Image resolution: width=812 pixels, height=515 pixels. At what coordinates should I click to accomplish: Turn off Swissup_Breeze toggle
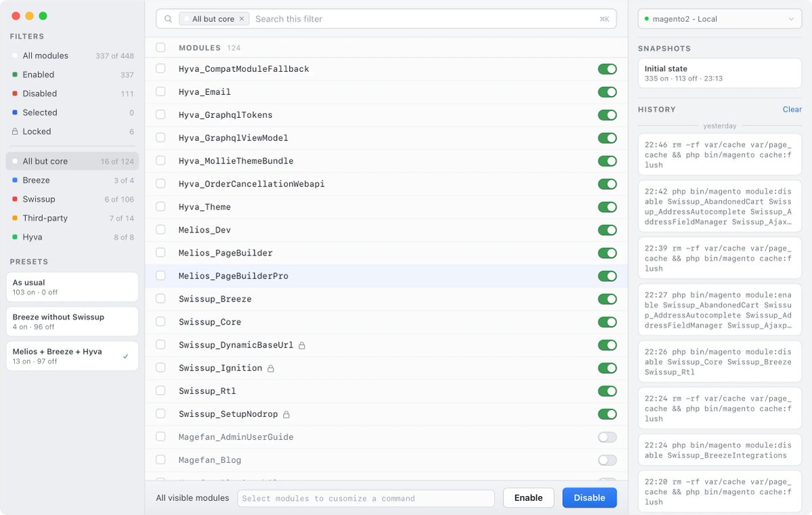pos(607,299)
